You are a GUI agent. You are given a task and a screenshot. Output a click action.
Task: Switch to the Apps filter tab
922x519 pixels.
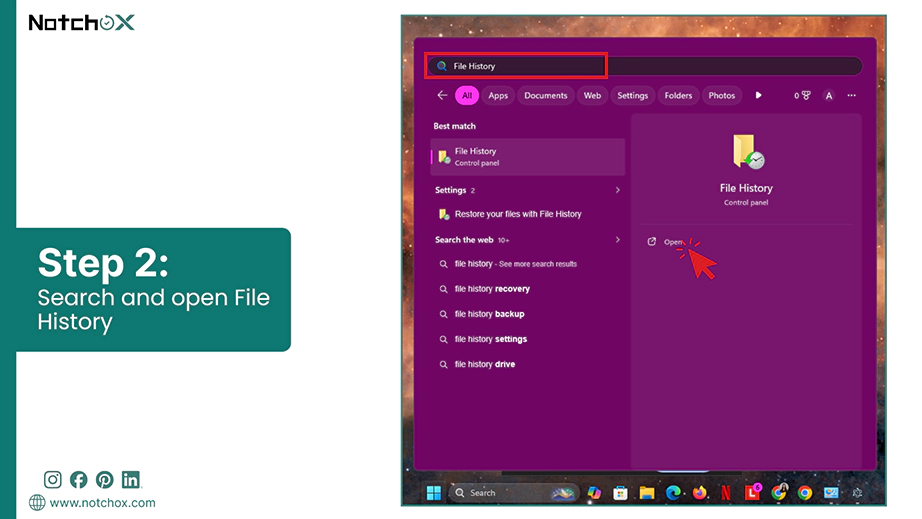(498, 95)
